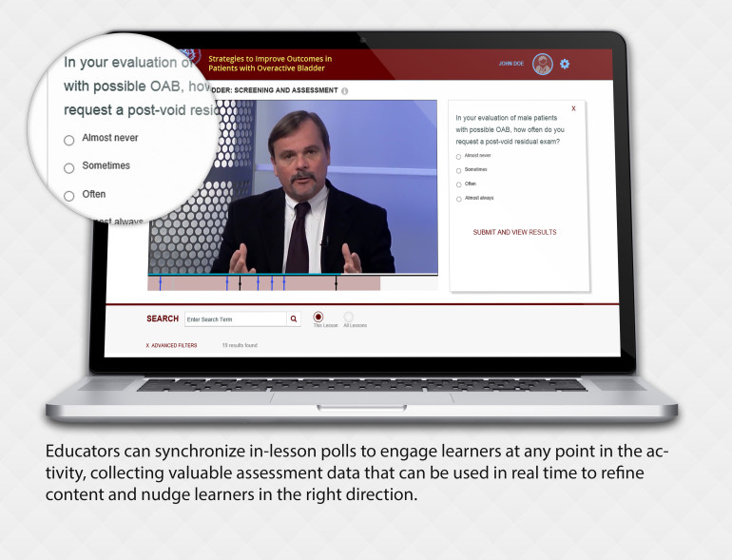Click the poll question about post-void residual exam
The image size is (732, 560).
(510, 129)
